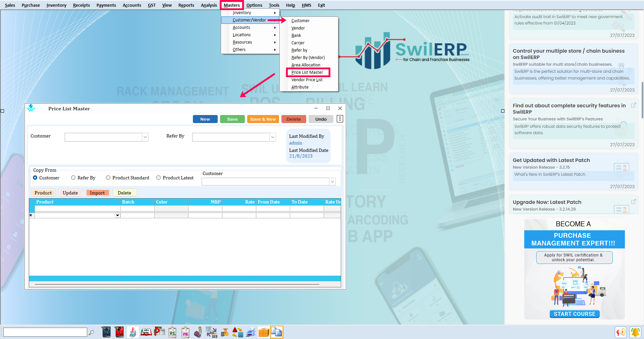Expand the top Customer dropdown

(145, 137)
